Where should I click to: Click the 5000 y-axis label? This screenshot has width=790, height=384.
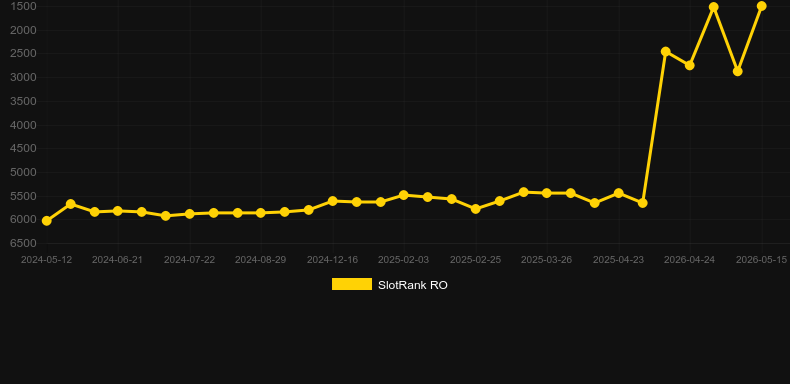23,172
